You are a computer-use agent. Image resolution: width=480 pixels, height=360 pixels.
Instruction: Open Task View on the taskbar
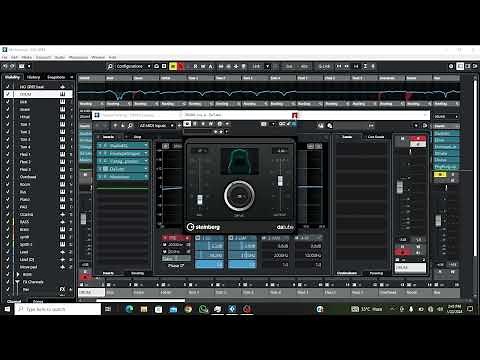tap(108, 309)
